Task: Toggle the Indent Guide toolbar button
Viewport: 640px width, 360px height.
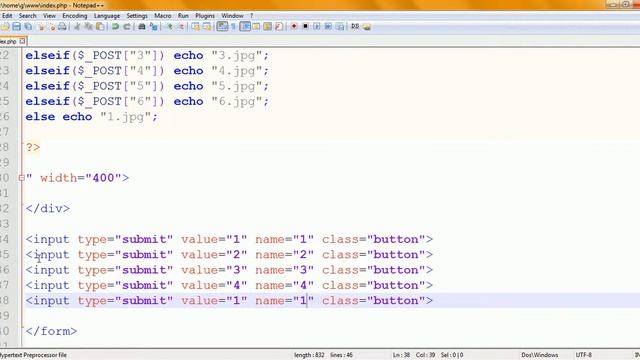Action: (x=245, y=27)
